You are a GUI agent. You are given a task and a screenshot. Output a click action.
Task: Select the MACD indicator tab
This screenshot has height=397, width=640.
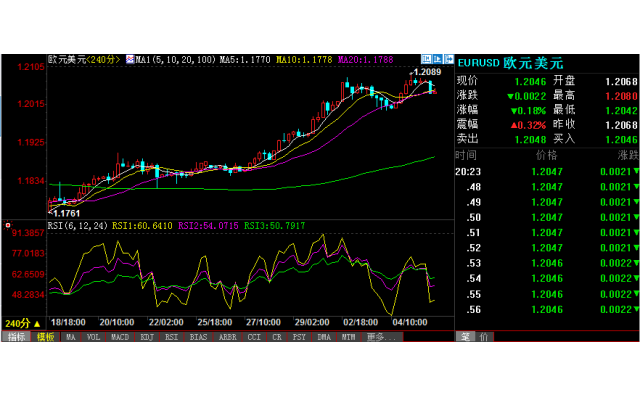click(120, 337)
